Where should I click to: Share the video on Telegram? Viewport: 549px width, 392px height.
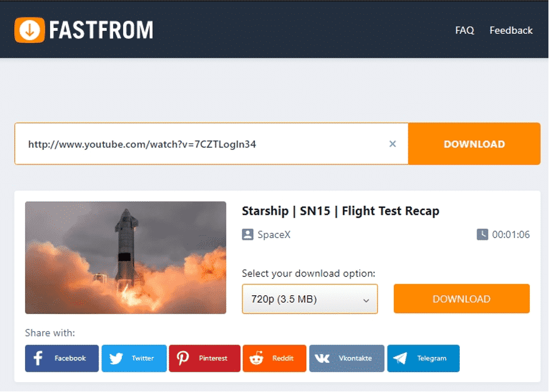point(423,358)
